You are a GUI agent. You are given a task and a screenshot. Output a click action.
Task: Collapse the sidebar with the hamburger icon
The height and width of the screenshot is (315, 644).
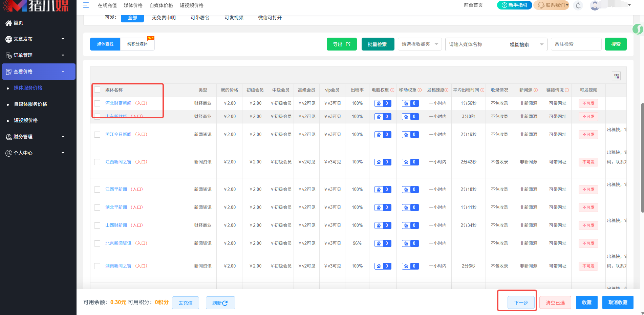[86, 5]
